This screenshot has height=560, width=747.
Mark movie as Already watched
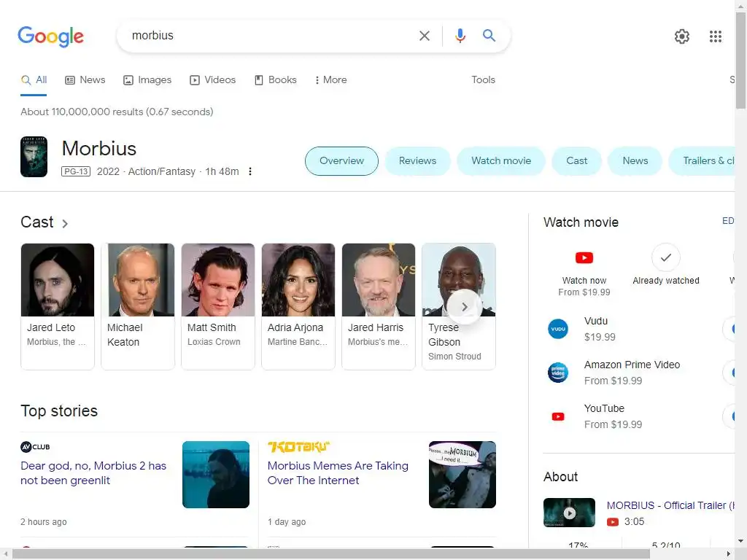pyautogui.click(x=665, y=257)
